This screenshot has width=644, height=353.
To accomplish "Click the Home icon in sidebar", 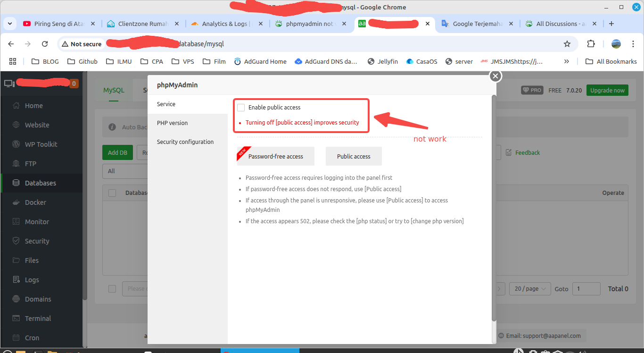I will 17,106.
